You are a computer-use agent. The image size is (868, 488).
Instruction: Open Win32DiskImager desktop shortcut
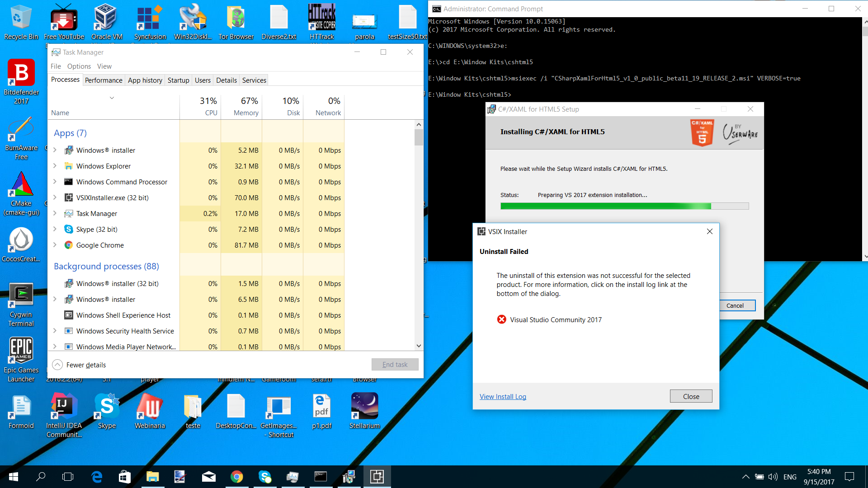coord(193,23)
